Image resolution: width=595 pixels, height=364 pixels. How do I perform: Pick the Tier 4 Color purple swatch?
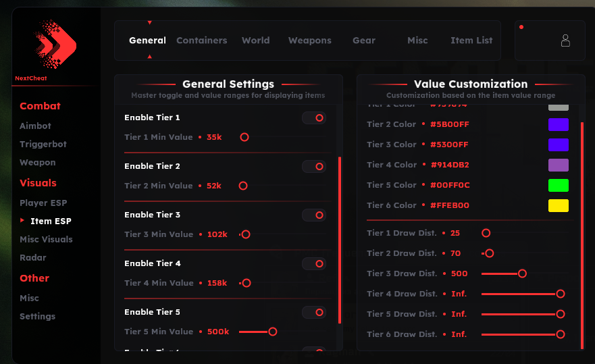pyautogui.click(x=558, y=165)
